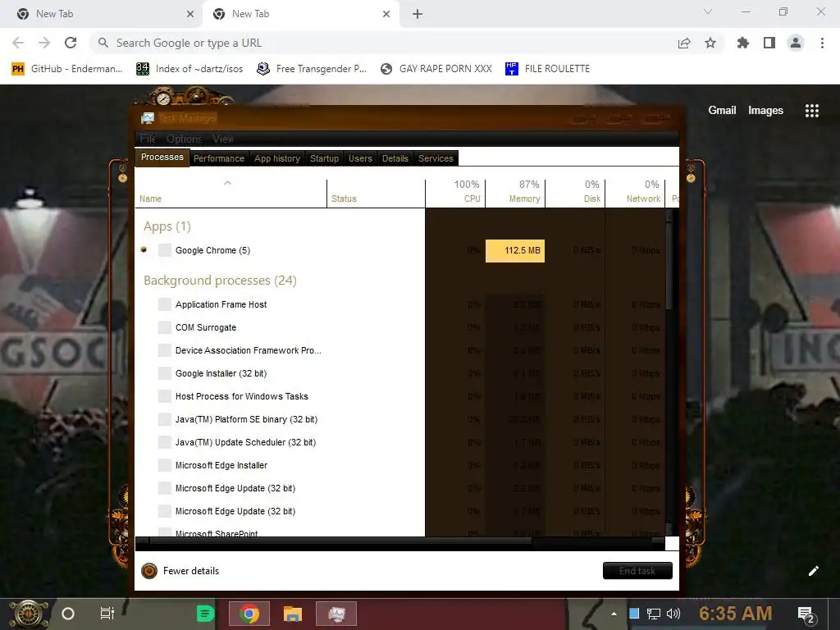Open the steampunk Start button

click(29, 614)
